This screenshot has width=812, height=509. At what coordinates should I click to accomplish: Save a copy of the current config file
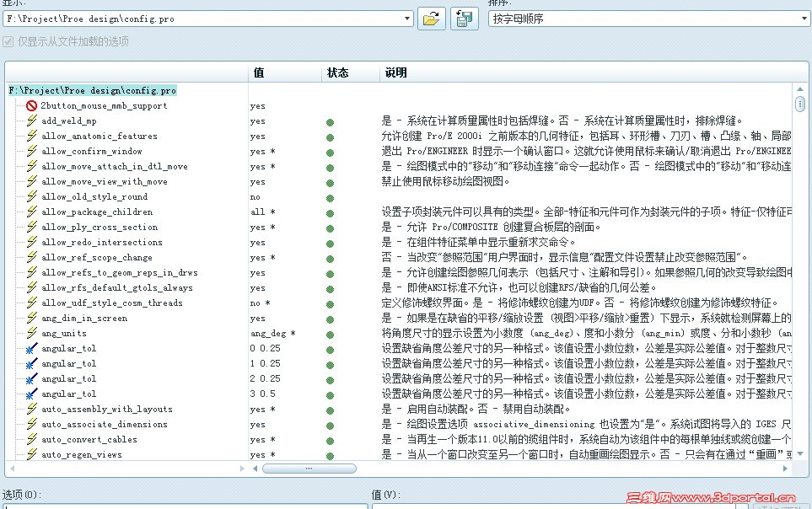465,19
